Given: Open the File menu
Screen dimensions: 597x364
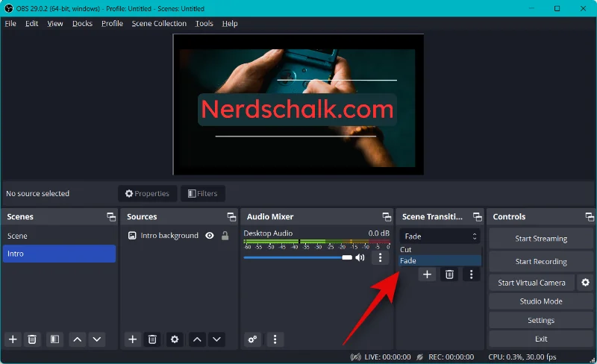Looking at the screenshot, I should 10,24.
